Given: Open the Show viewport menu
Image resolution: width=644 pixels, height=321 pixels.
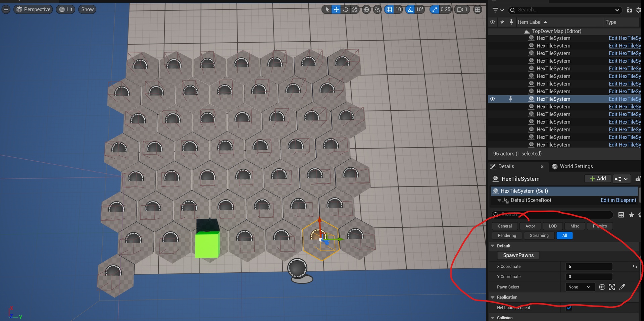Looking at the screenshot, I should tap(87, 9).
